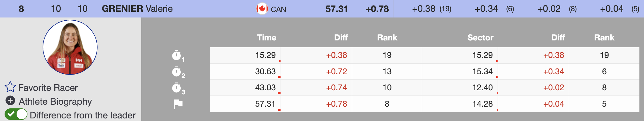
Task: Toggle Difference from the leader switch
Action: [16, 114]
